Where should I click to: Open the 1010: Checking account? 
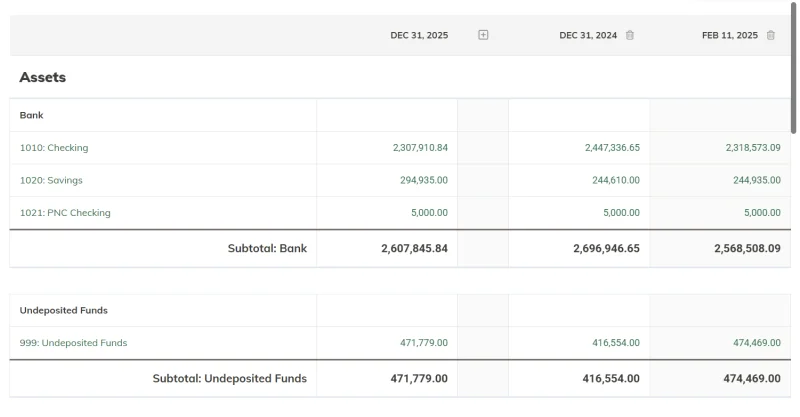(54, 148)
